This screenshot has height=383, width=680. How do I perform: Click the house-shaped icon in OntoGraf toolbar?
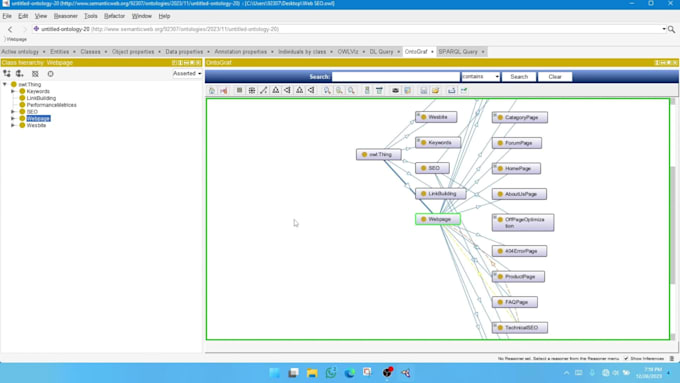pyautogui.click(x=212, y=90)
